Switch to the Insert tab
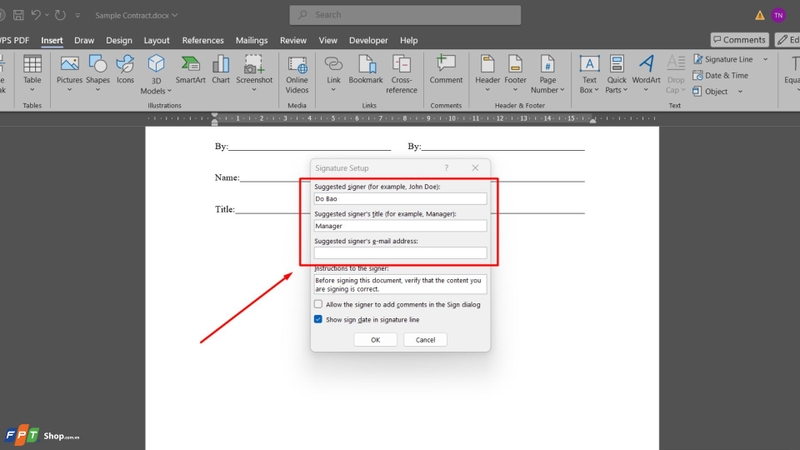Viewport: 800px width, 450px height. [52, 40]
